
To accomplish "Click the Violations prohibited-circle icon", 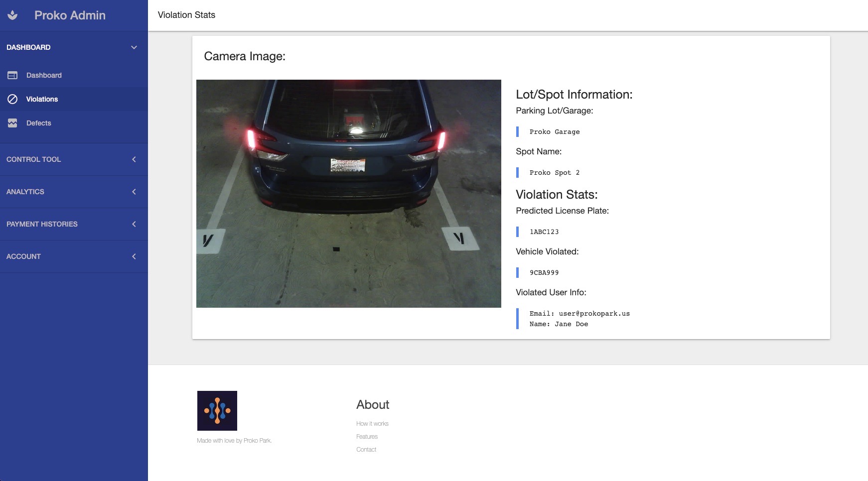I will [12, 99].
